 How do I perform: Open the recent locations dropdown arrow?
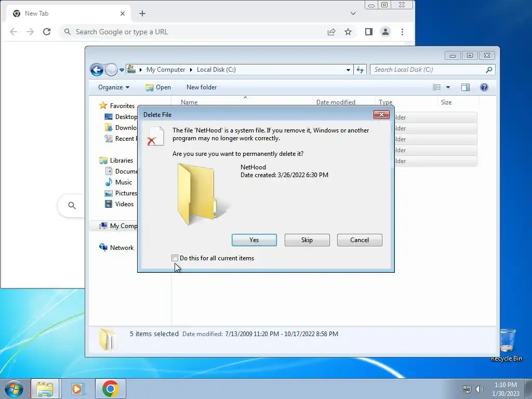pos(122,70)
